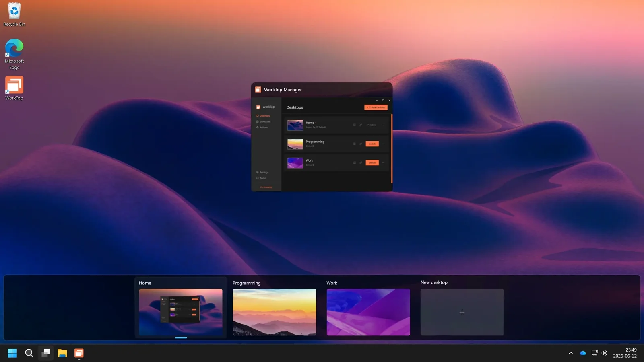The width and height of the screenshot is (644, 362).
Task: Toggle Task View from the taskbar
Action: (x=46, y=353)
